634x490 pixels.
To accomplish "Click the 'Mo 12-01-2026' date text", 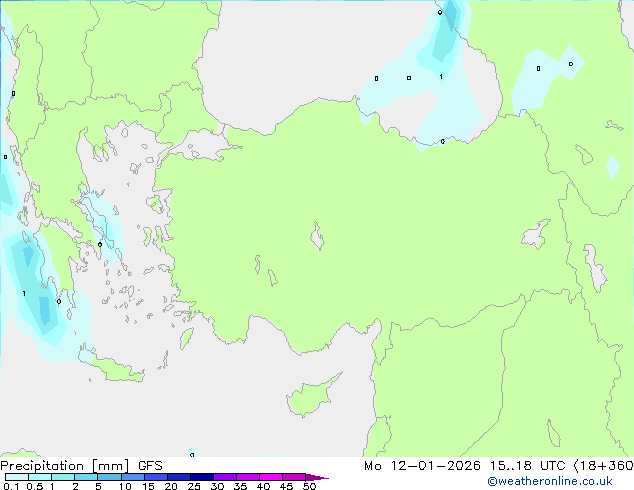I will tap(422, 466).
